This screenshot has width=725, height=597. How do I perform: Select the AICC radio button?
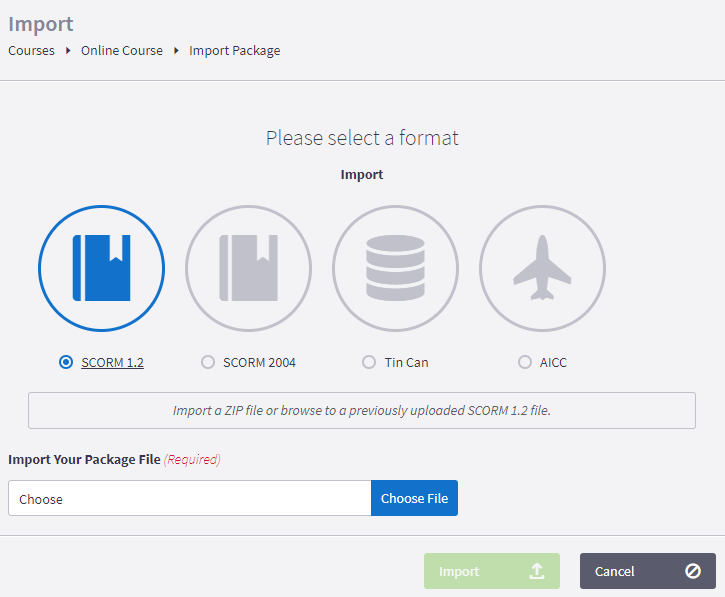(x=524, y=362)
